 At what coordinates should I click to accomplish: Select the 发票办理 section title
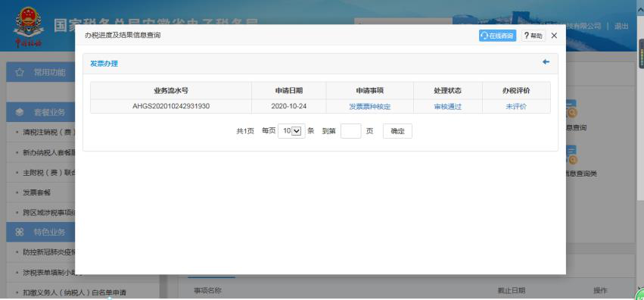(x=104, y=64)
